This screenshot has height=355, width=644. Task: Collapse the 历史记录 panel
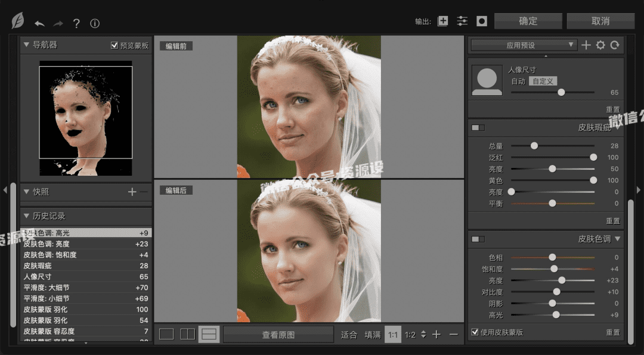26,216
